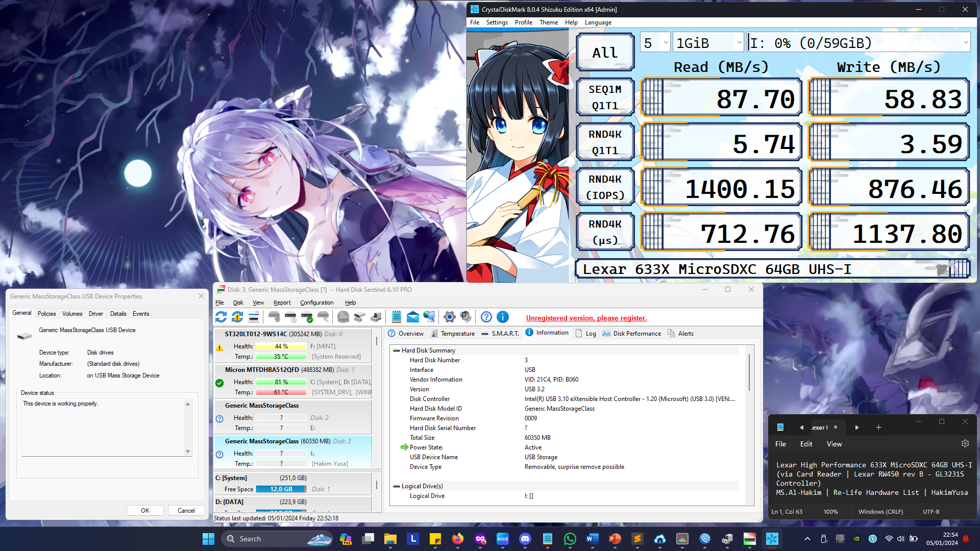This screenshot has width=980, height=551.
Task: Click the computer tower with floppies icon
Action: [x=376, y=317]
